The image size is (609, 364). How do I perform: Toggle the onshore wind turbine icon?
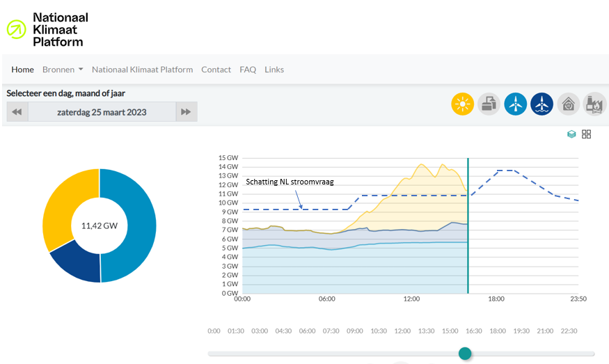click(x=516, y=104)
